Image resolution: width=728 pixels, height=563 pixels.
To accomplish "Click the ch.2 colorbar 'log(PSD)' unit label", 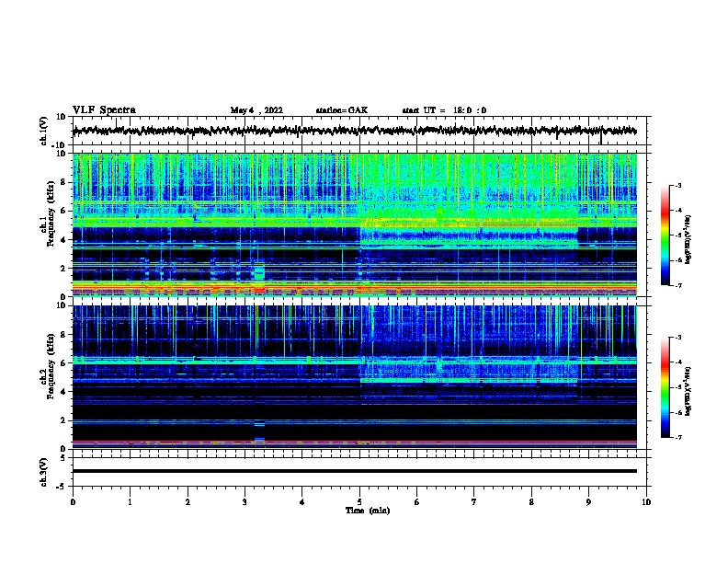I will [688, 391].
